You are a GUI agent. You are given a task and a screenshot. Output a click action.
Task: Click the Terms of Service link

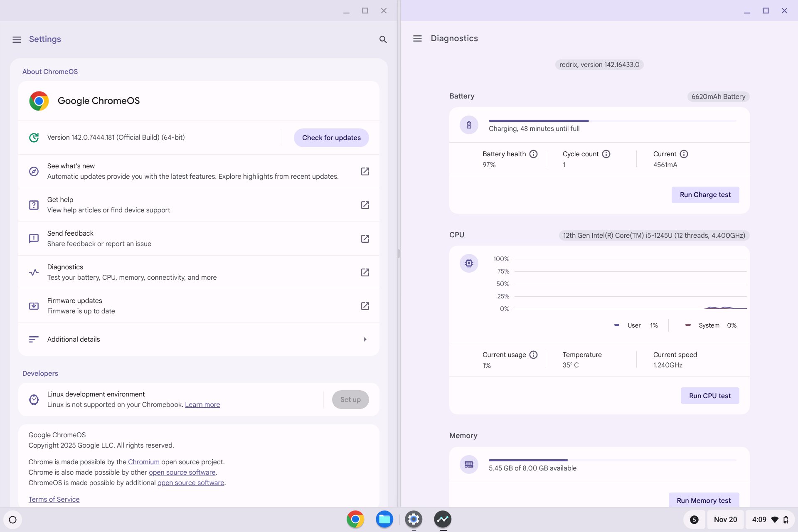coord(54,499)
